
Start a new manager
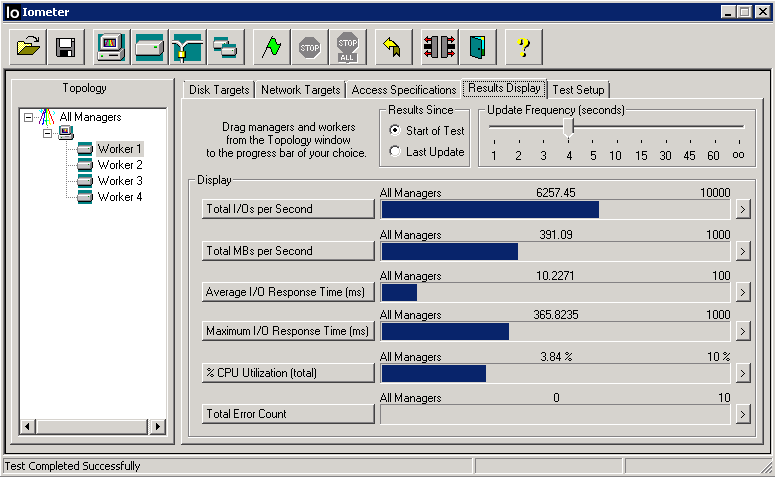point(112,47)
